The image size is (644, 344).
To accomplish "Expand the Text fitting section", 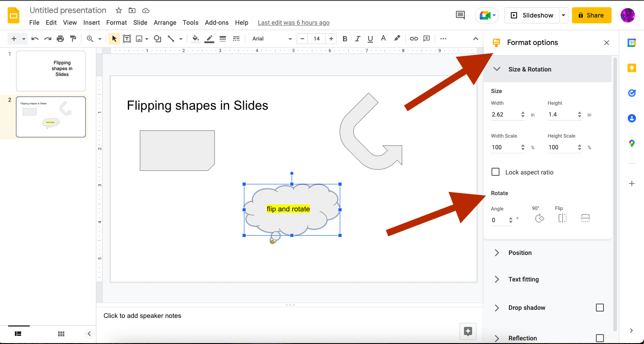I will (x=497, y=279).
